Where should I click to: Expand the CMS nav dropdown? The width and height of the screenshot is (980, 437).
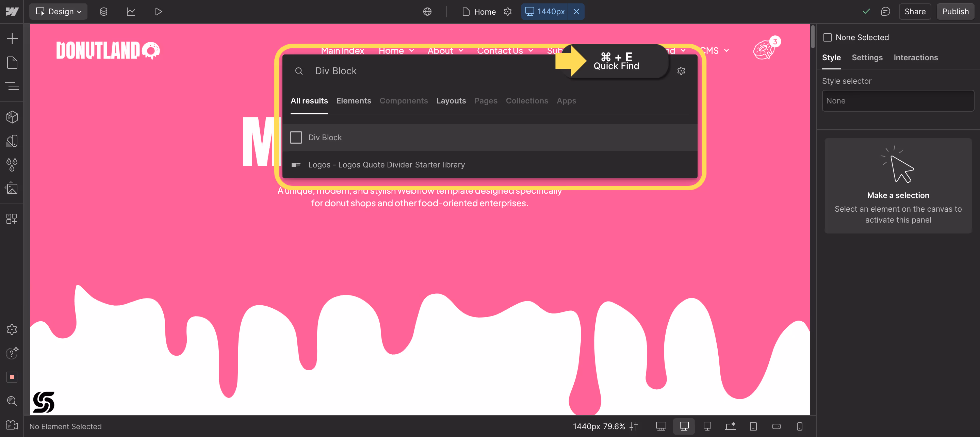tap(715, 51)
